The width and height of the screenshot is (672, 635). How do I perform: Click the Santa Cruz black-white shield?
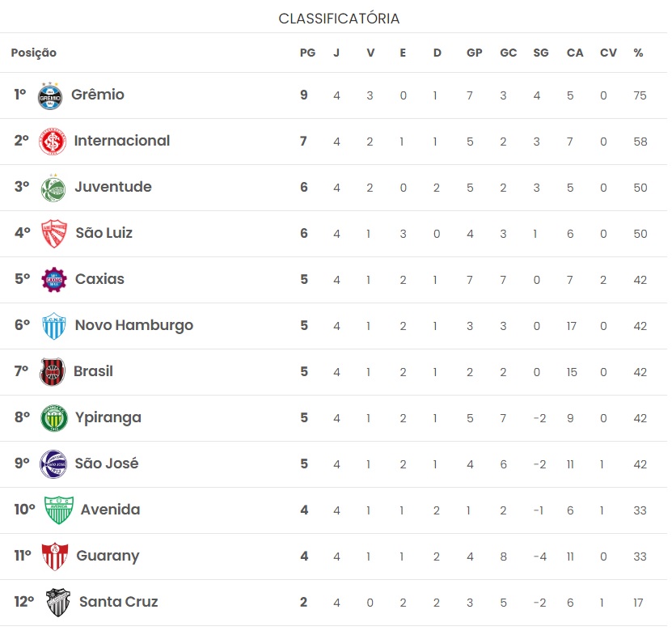58,603
